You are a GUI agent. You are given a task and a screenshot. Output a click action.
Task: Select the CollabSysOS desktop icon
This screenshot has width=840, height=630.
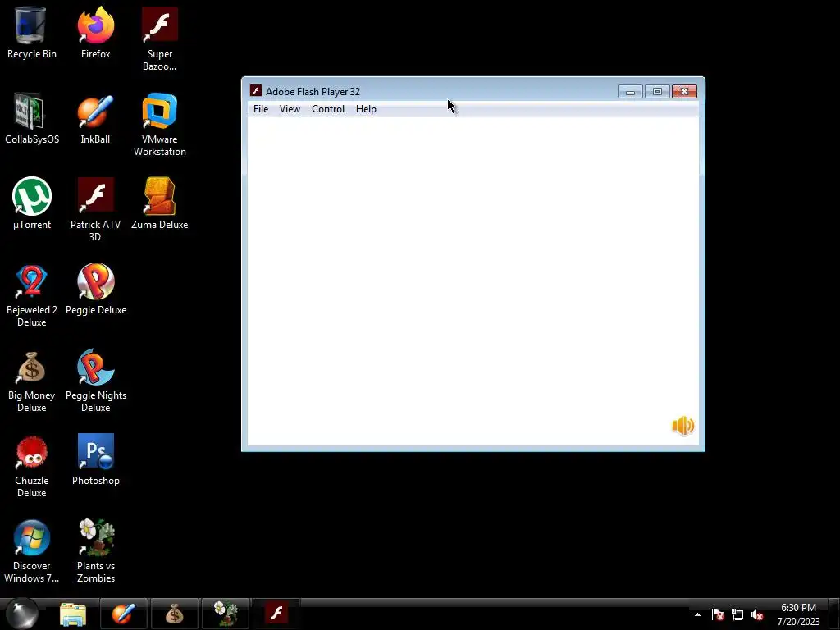[x=31, y=118]
